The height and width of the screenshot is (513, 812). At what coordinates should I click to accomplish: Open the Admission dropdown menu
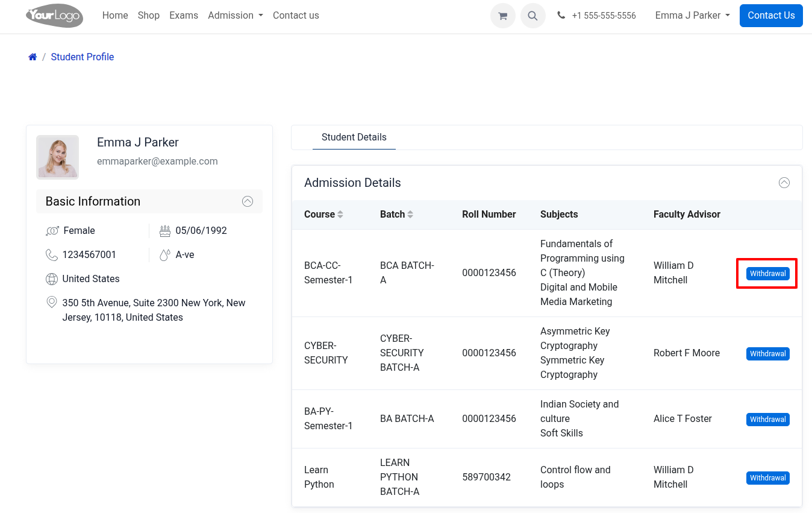point(236,16)
